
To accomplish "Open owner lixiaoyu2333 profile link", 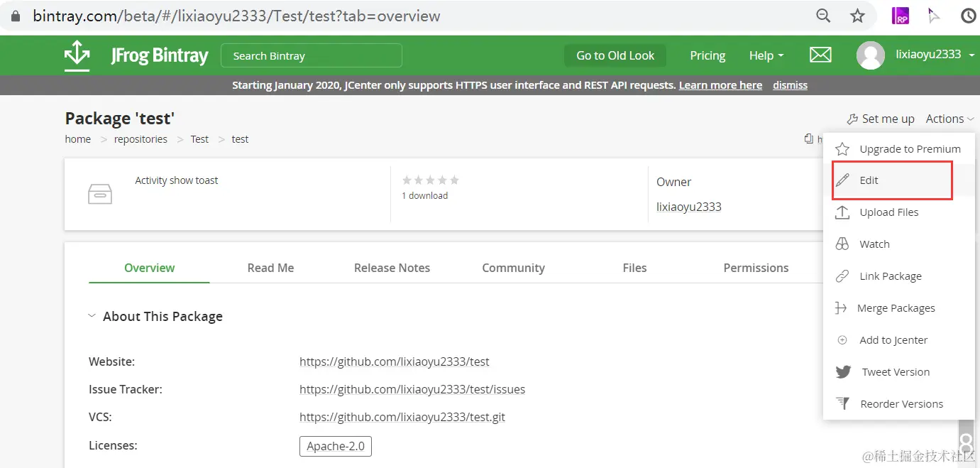I will click(689, 207).
